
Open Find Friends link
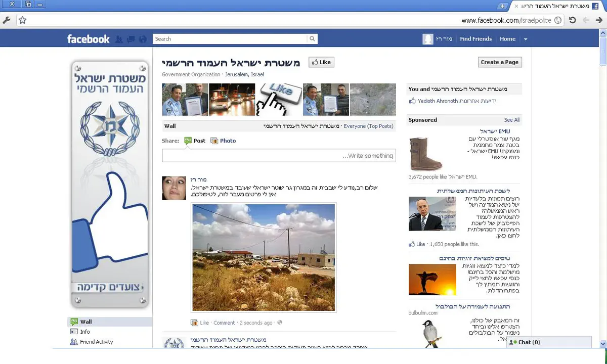coord(475,39)
